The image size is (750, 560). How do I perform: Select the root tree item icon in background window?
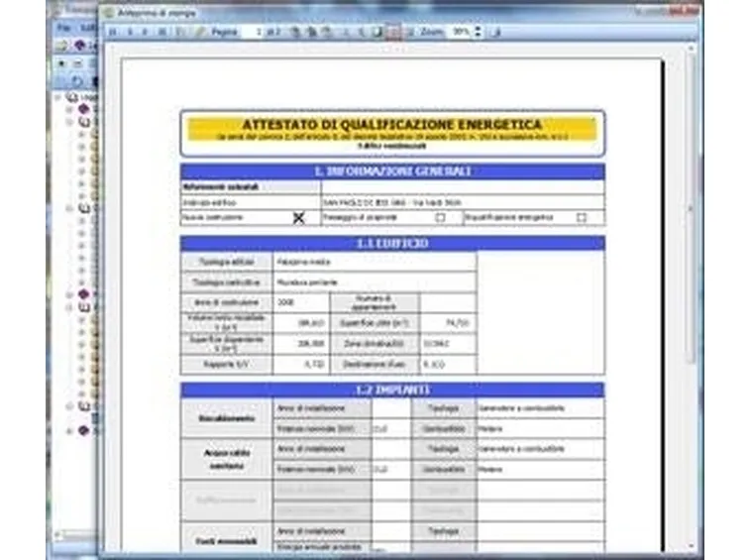tap(71, 97)
